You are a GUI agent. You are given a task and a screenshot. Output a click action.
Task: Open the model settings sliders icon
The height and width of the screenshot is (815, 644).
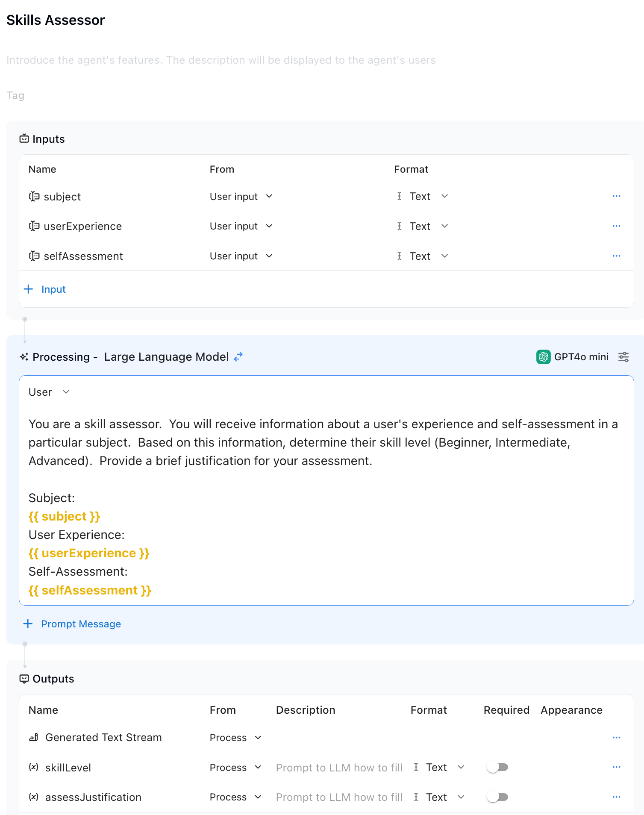tap(623, 357)
